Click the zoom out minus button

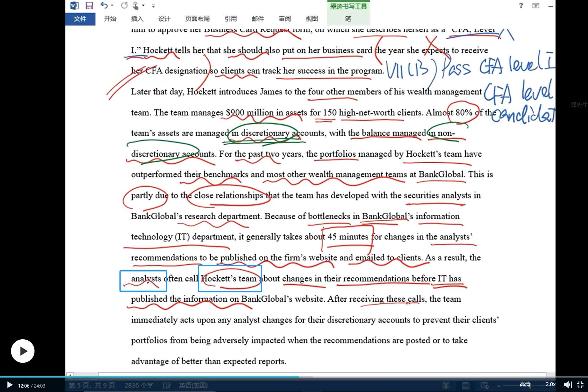(499, 386)
